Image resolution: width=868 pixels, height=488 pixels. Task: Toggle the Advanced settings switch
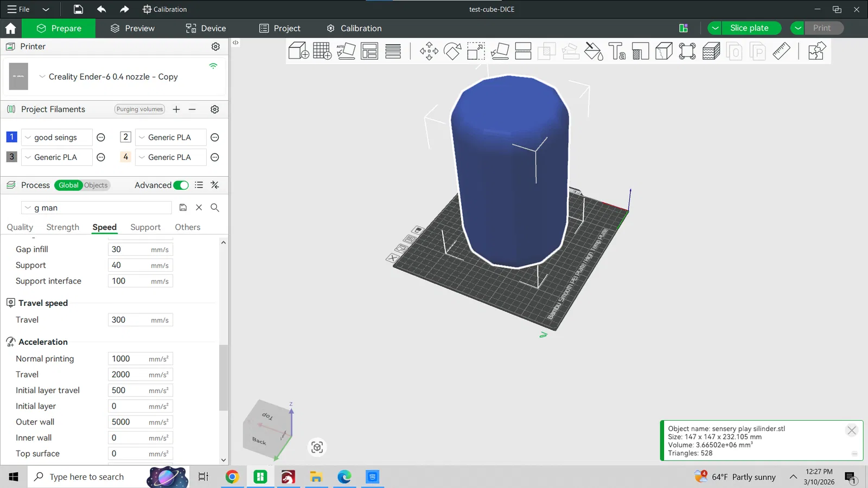181,185
